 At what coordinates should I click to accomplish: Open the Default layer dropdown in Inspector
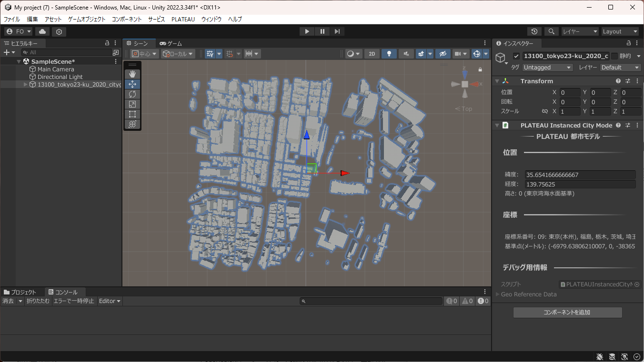tap(620, 68)
